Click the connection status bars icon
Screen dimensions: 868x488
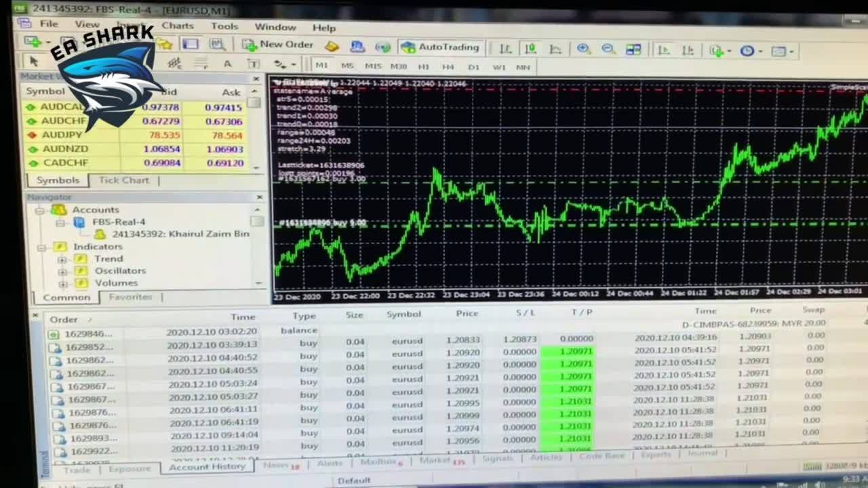pyautogui.click(x=812, y=466)
